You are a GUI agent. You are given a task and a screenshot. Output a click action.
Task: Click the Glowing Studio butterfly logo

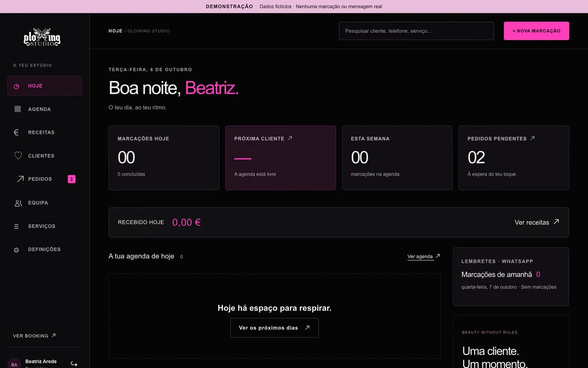(x=42, y=37)
